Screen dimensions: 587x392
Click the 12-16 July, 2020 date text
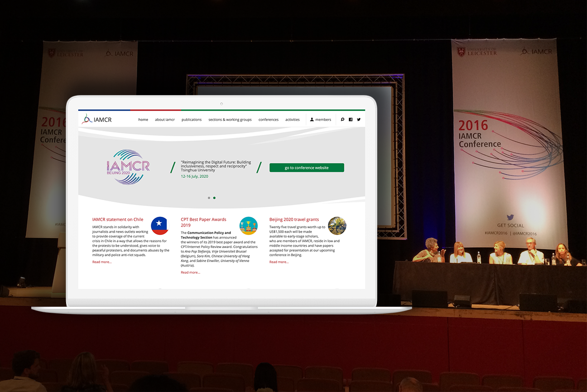point(194,177)
